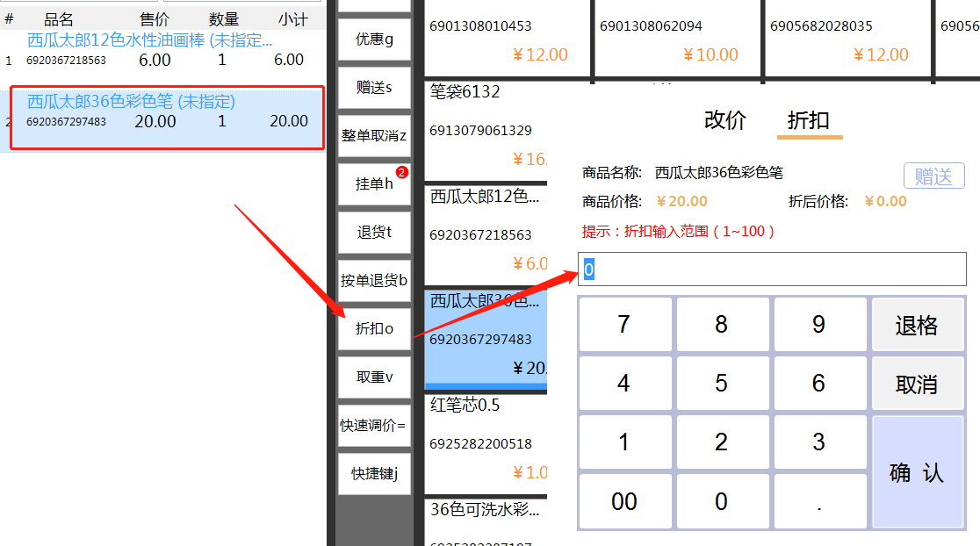Pick the highlighted 西瓜太郎36色 product card
The width and height of the screenshot is (980, 546).
point(486,341)
